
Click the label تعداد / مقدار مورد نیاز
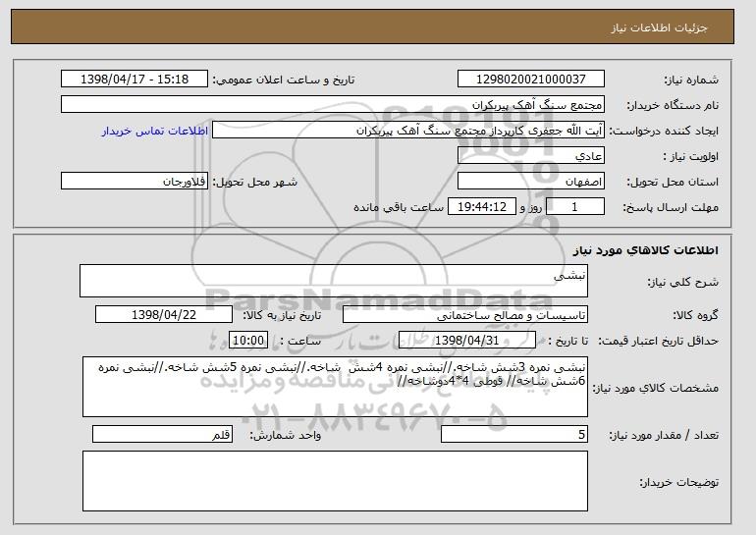pos(664,435)
